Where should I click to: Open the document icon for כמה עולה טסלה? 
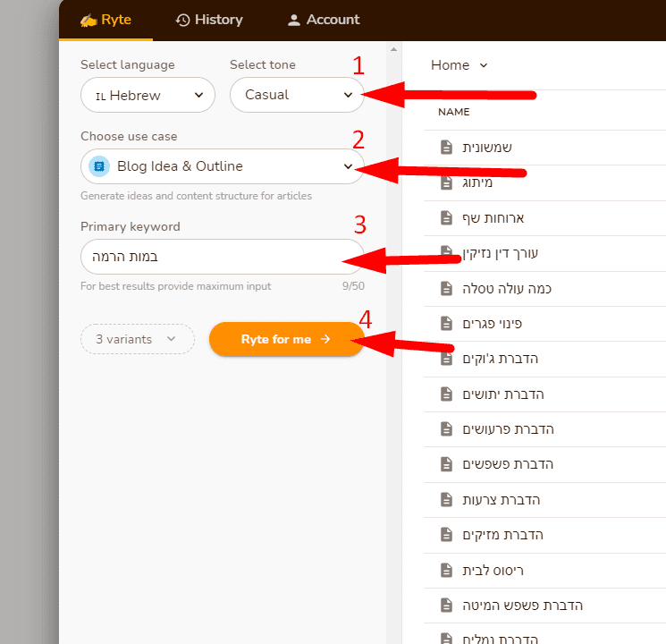(x=446, y=288)
